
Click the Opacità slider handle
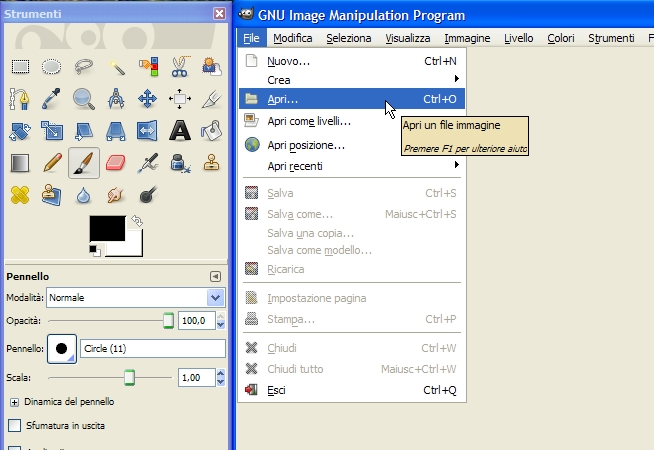point(168,321)
